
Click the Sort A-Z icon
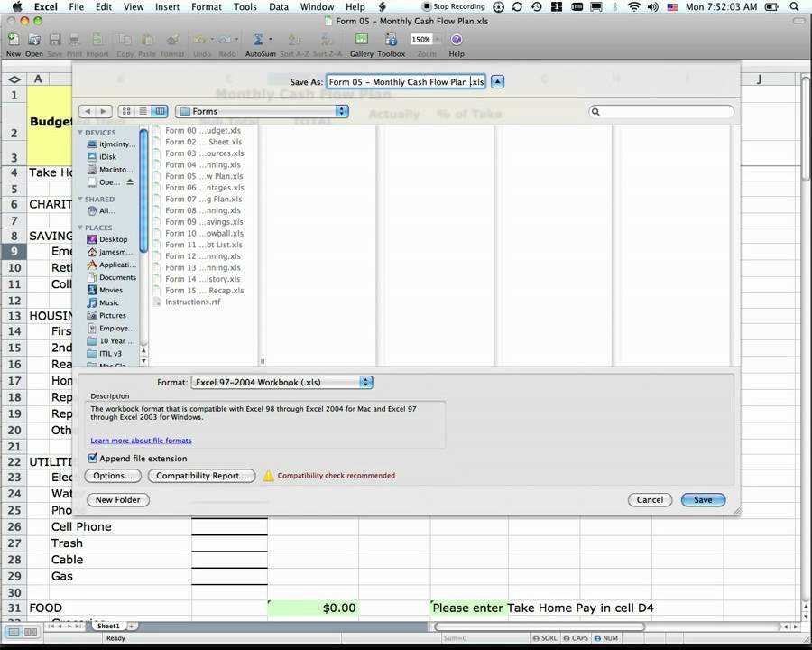(x=293, y=40)
